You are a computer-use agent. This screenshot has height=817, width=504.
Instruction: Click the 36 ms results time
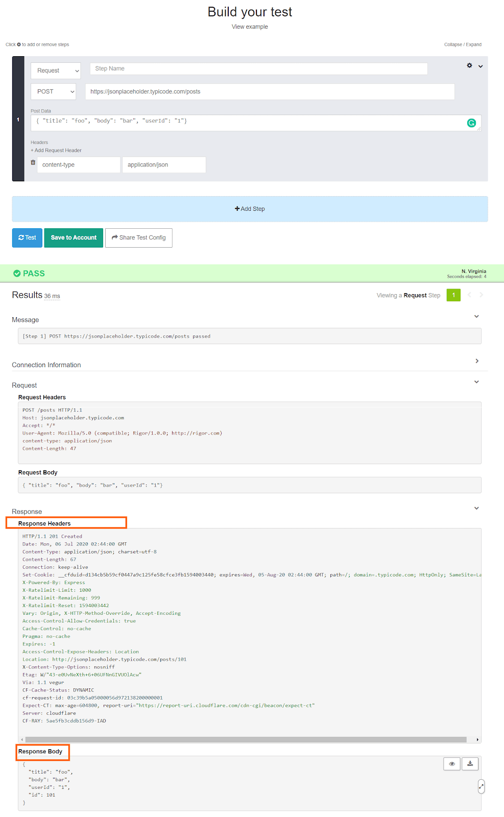[x=52, y=296]
